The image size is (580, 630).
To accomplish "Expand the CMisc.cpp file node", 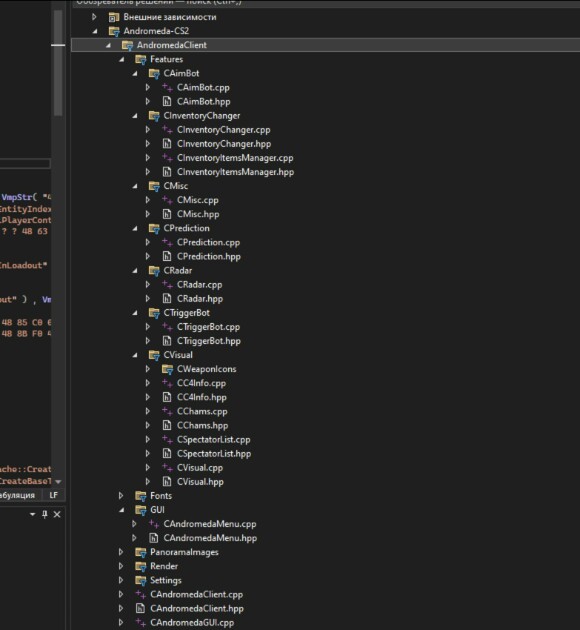I will click(x=148, y=200).
